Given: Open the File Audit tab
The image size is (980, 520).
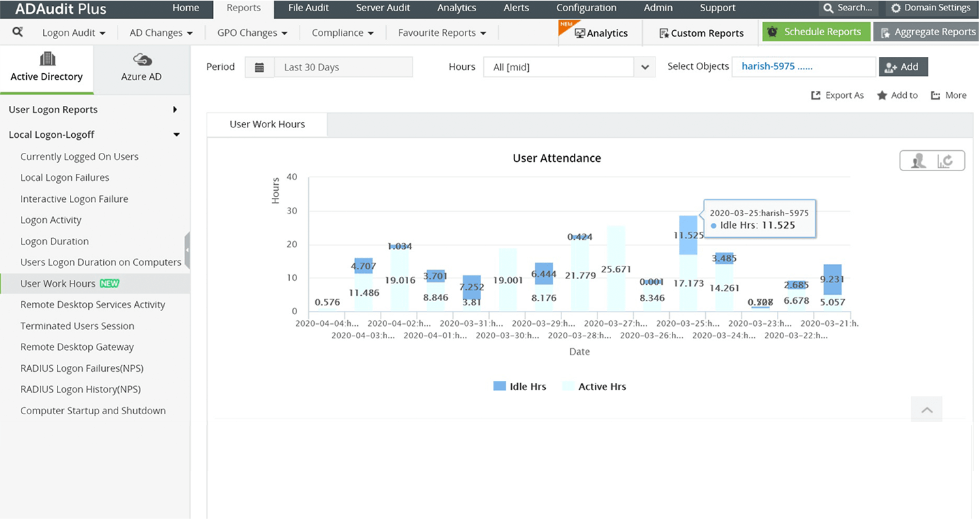Looking at the screenshot, I should (308, 8).
